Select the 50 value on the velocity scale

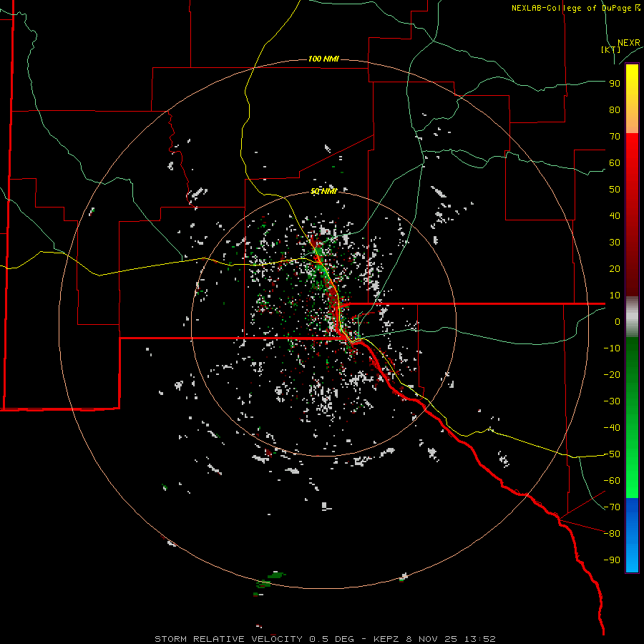coord(615,190)
